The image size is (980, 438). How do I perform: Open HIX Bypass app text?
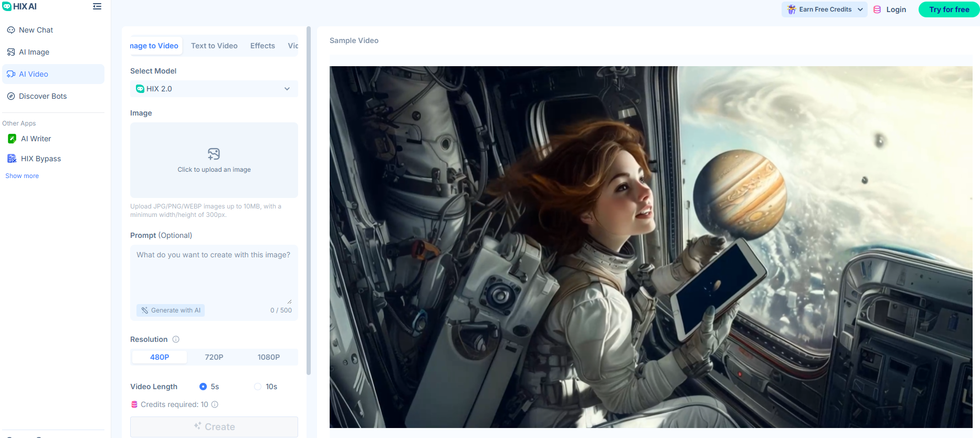[x=41, y=159]
